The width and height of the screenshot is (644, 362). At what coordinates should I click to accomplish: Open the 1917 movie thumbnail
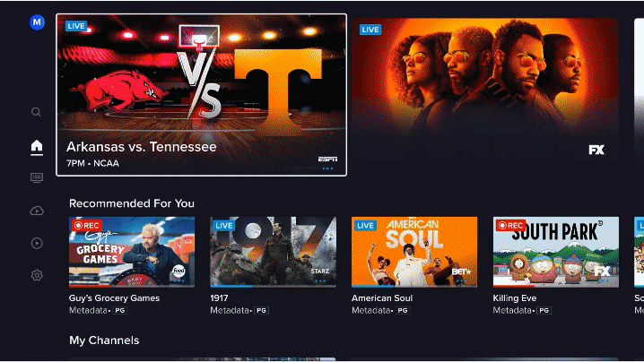(x=274, y=252)
